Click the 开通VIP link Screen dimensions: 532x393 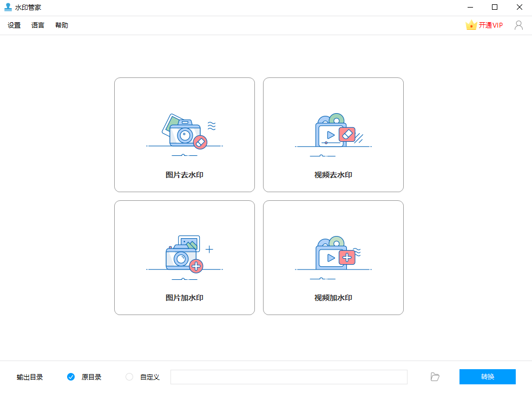click(x=489, y=25)
